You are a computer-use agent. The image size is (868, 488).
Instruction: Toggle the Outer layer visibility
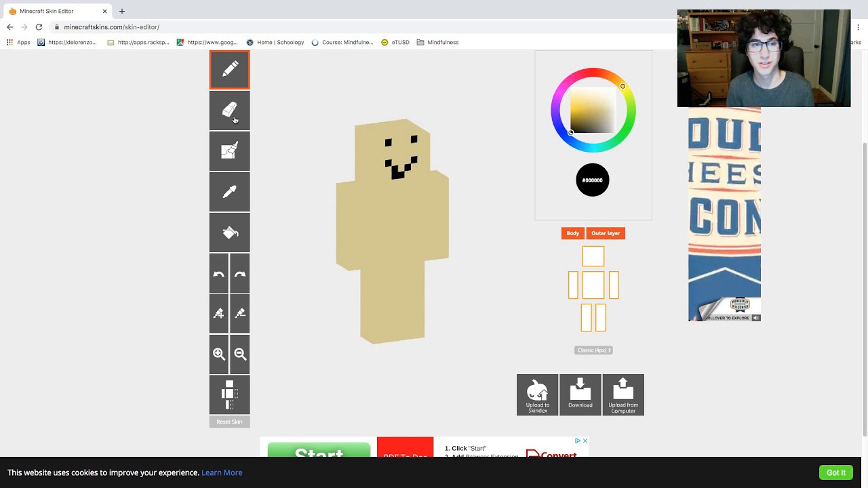(x=606, y=233)
